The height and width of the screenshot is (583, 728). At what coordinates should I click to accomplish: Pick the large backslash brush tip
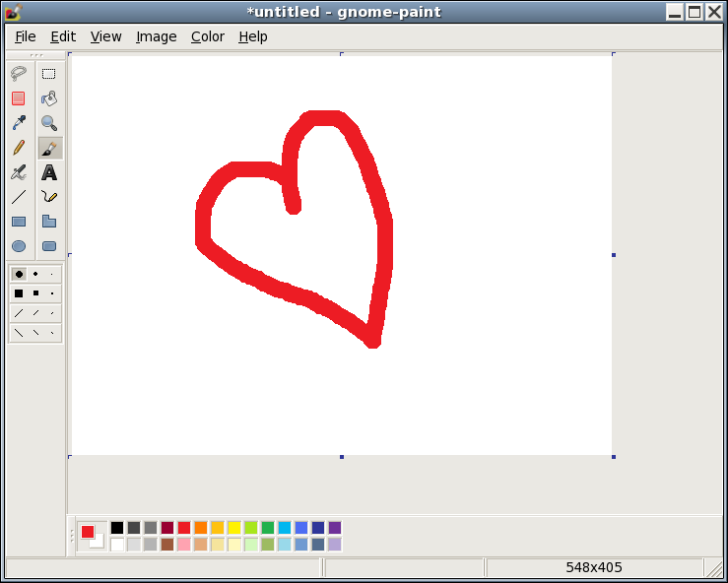(x=19, y=333)
